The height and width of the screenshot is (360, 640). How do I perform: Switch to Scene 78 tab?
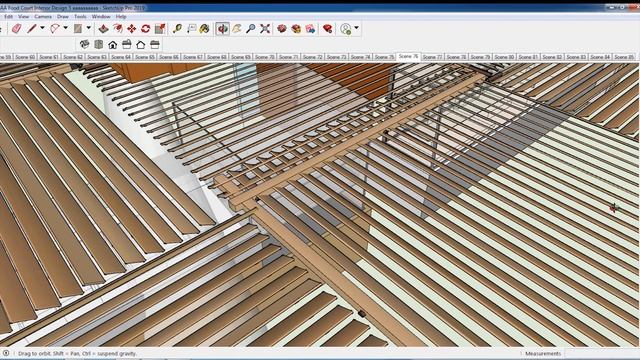(x=456, y=57)
